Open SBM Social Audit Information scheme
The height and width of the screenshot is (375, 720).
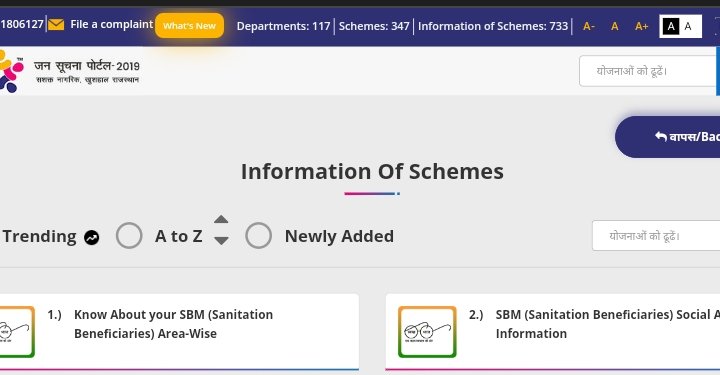[608, 324]
